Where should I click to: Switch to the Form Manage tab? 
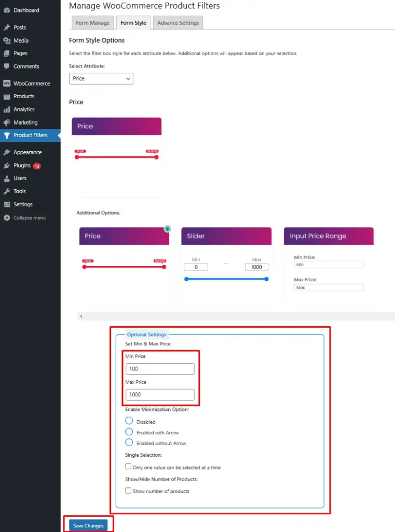click(x=92, y=23)
